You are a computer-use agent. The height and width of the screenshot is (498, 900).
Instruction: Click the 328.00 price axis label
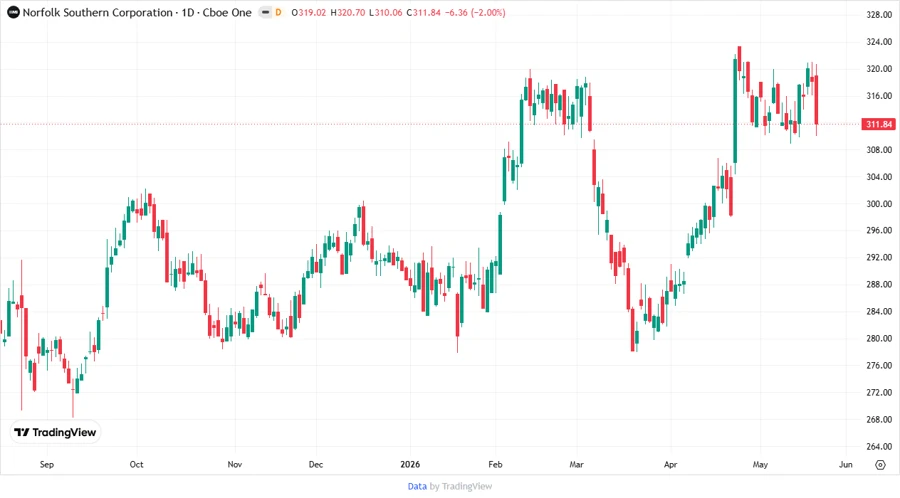pos(879,15)
